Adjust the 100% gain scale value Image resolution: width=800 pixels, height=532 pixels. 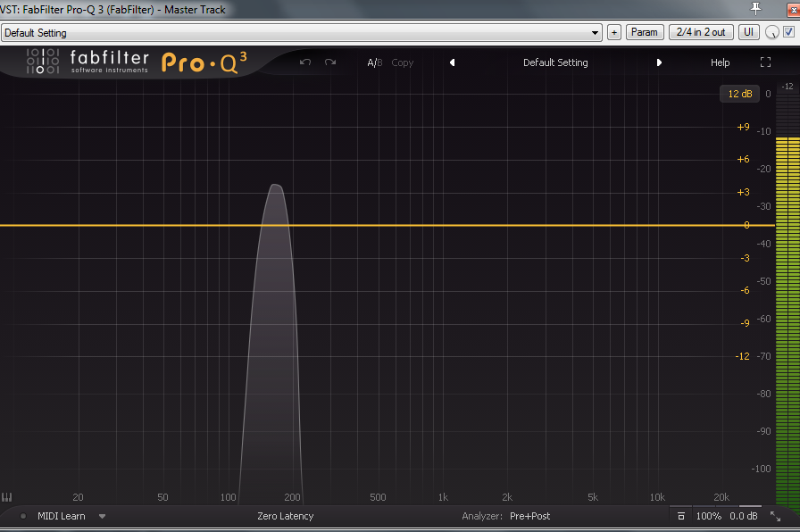pos(709,516)
